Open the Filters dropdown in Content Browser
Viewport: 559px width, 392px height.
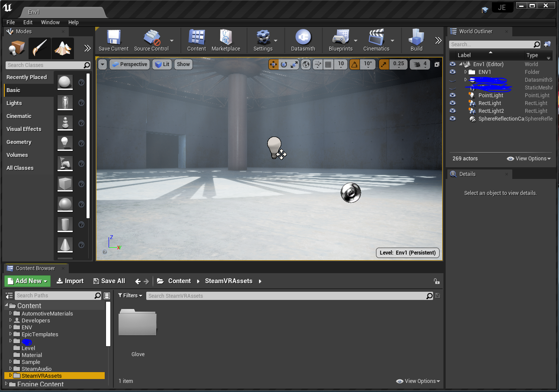point(130,296)
